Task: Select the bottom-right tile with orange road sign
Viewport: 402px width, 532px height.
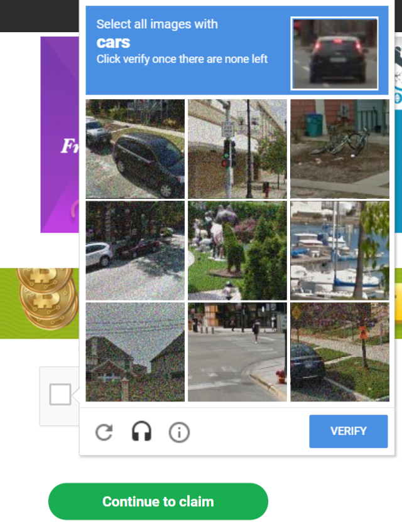Action: click(x=340, y=352)
